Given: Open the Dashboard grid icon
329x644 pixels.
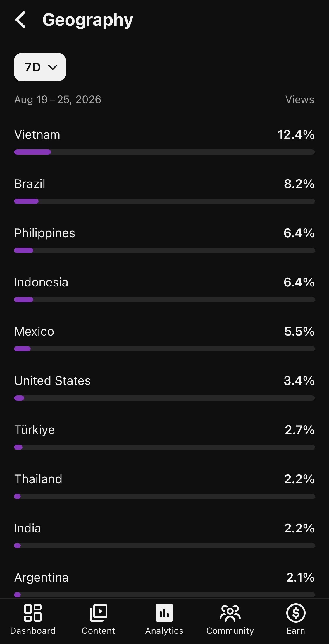Looking at the screenshot, I should tap(33, 613).
